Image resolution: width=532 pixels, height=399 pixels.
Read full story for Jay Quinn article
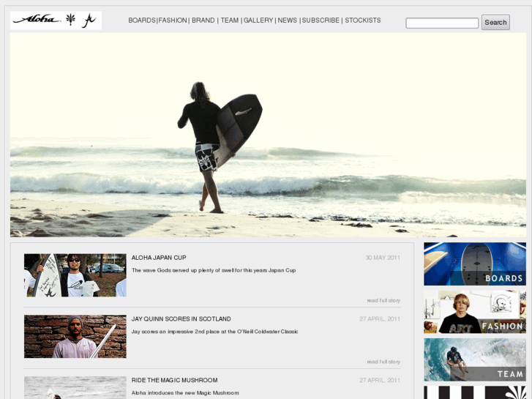pos(383,362)
